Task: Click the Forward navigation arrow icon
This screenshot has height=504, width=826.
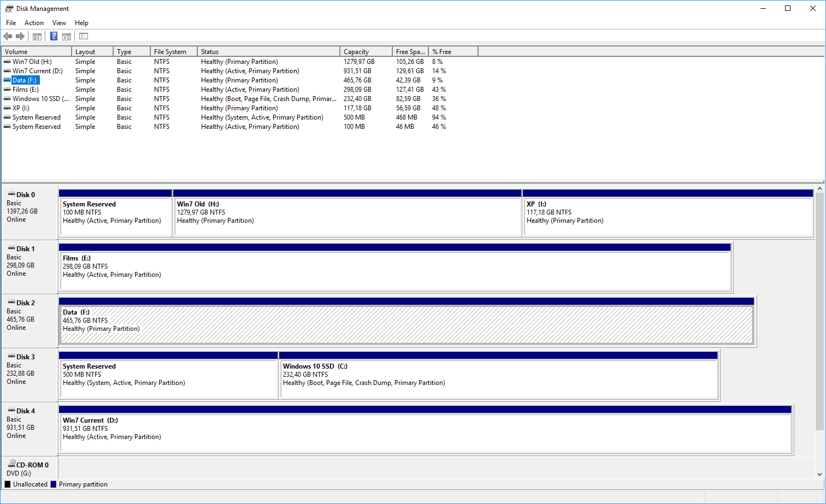Action: point(21,36)
